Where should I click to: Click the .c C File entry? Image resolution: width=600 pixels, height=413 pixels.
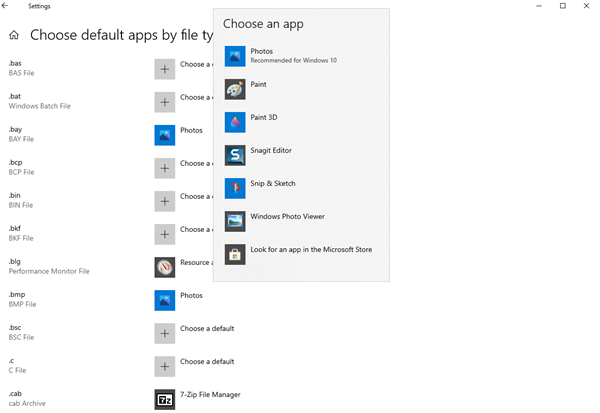17,366
